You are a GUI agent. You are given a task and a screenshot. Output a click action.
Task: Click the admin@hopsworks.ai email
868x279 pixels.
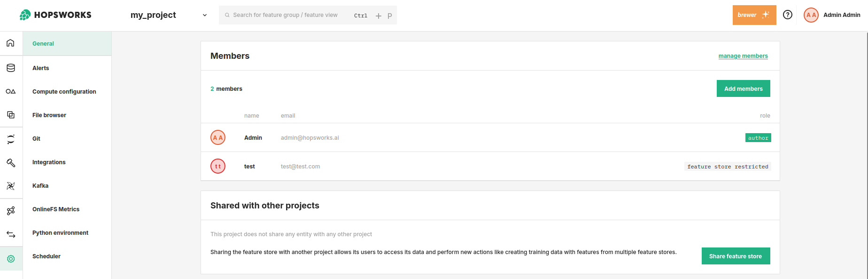coord(310,138)
